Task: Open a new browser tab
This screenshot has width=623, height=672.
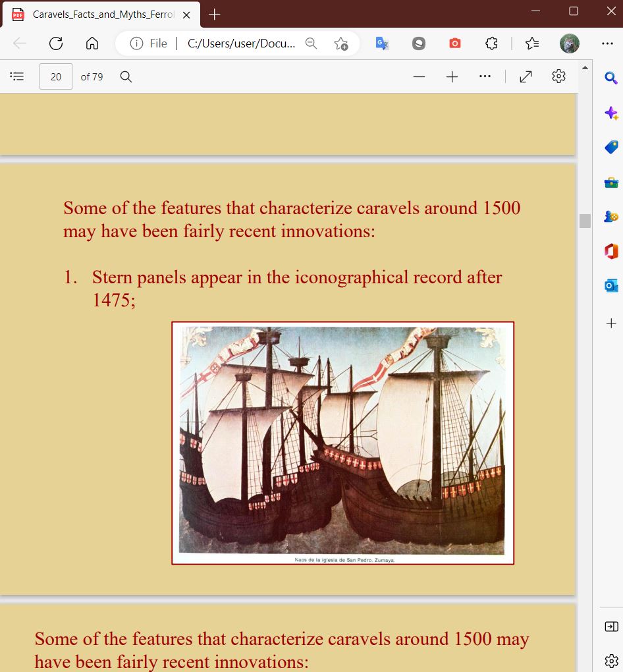Action: [x=215, y=14]
